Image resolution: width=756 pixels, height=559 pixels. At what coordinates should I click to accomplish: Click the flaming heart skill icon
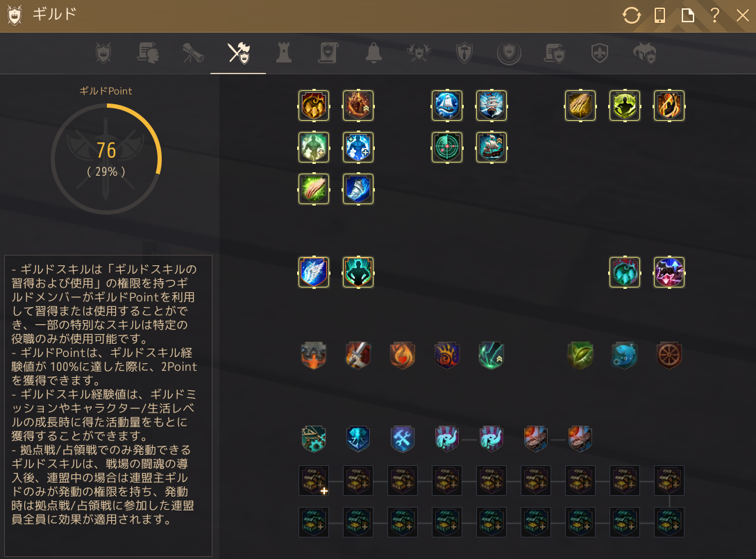coord(403,356)
